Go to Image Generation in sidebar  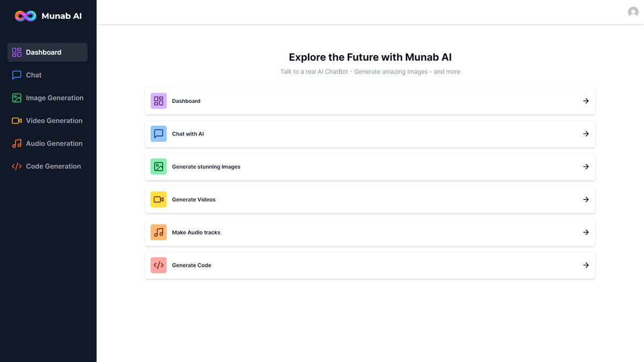[54, 98]
